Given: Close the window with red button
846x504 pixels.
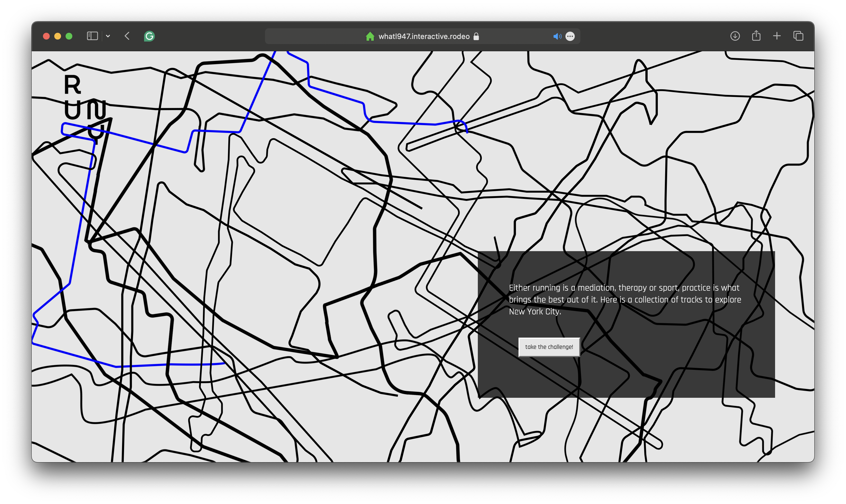Looking at the screenshot, I should (x=47, y=36).
